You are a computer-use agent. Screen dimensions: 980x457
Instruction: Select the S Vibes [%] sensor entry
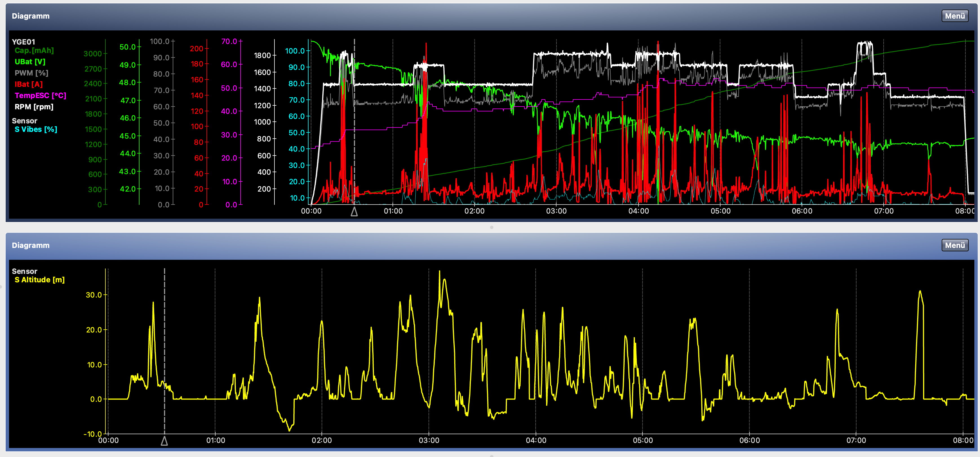(36, 129)
